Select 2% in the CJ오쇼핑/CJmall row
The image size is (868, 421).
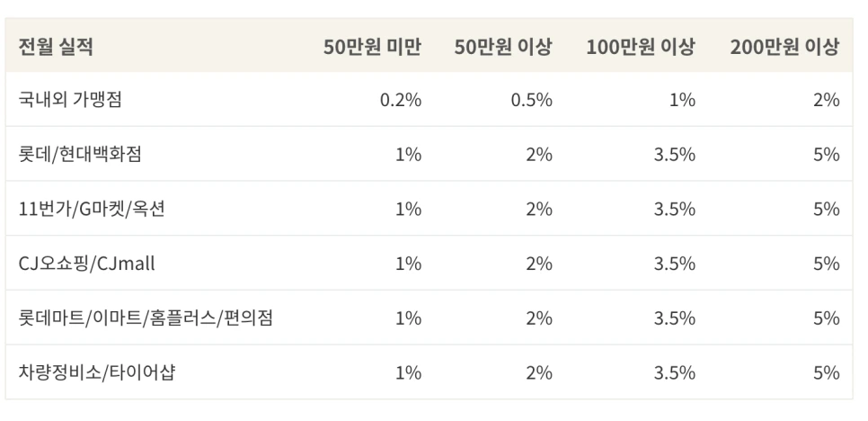(x=539, y=264)
